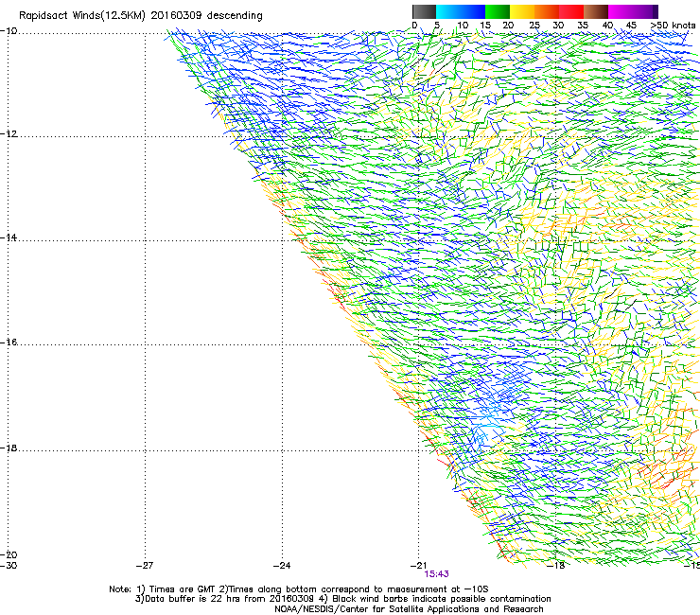
Task: Click the '>50 knots' legend label
Action: 673,26
